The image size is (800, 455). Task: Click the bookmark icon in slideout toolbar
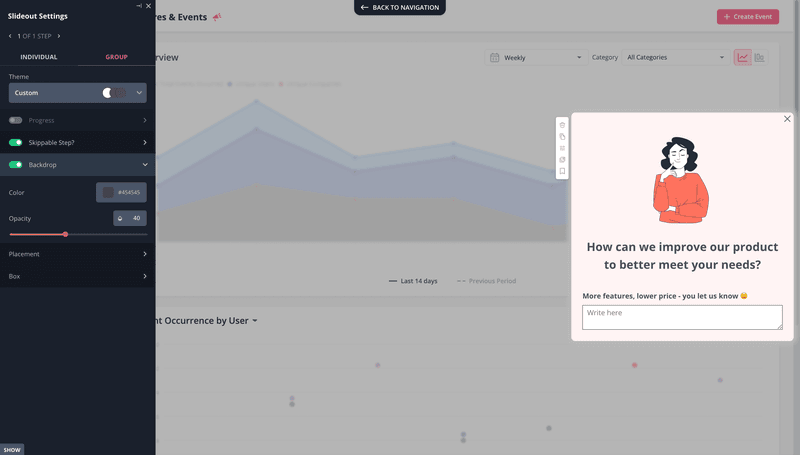(x=562, y=171)
